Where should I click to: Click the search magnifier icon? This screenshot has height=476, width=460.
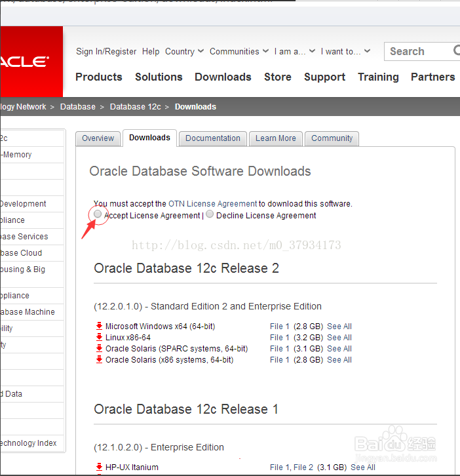pos(456,50)
